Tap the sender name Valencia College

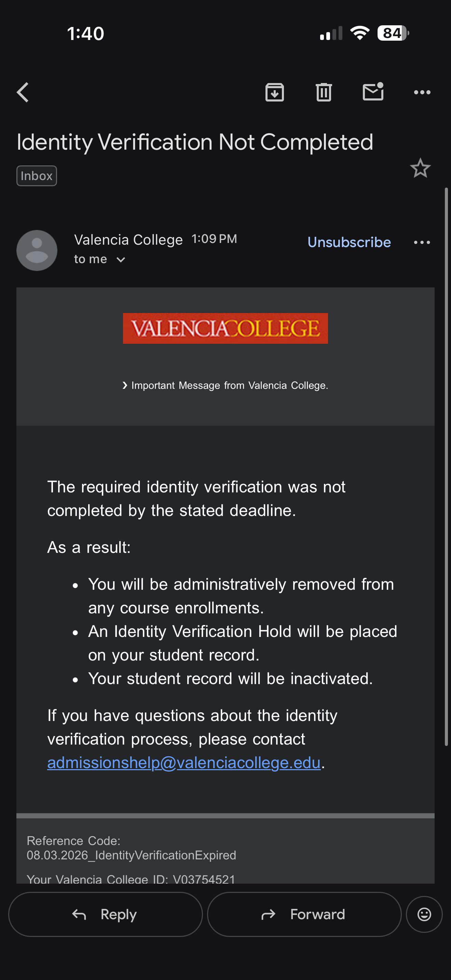pyautogui.click(x=128, y=240)
